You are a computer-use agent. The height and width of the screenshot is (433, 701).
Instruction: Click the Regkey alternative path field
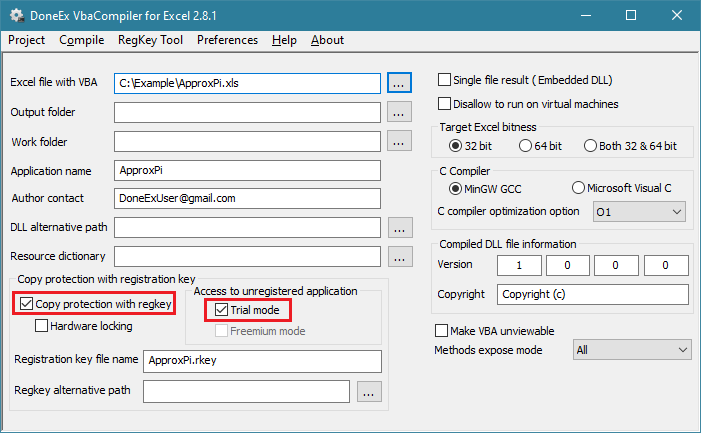(x=246, y=391)
